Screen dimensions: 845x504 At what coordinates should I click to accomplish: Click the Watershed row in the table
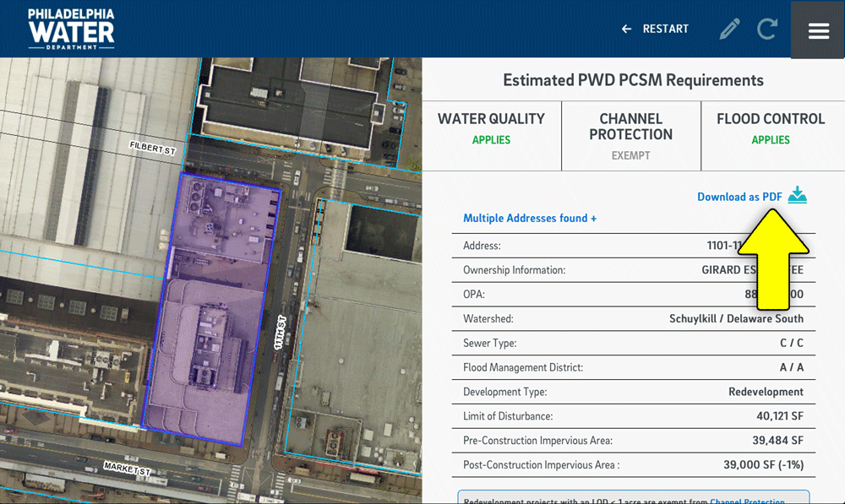633,319
